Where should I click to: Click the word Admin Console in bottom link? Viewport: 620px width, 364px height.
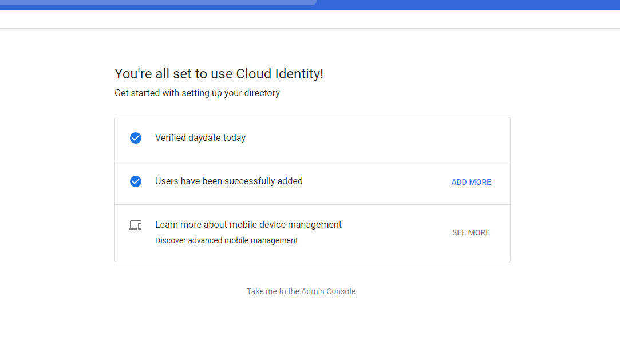[x=328, y=291]
